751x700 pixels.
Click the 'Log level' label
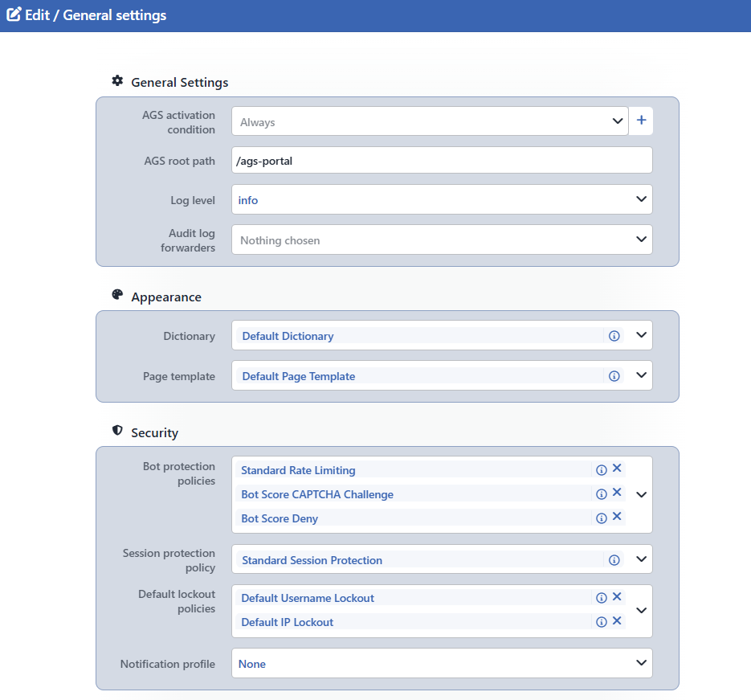193,200
